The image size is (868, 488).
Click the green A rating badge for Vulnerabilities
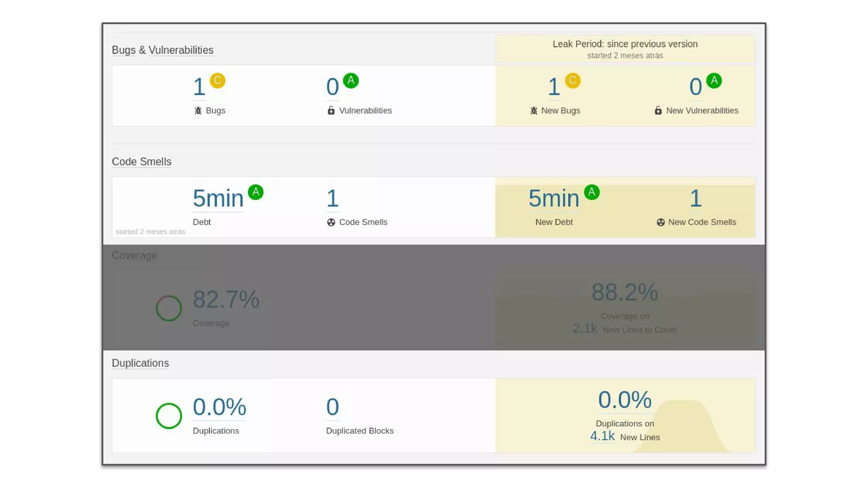351,80
